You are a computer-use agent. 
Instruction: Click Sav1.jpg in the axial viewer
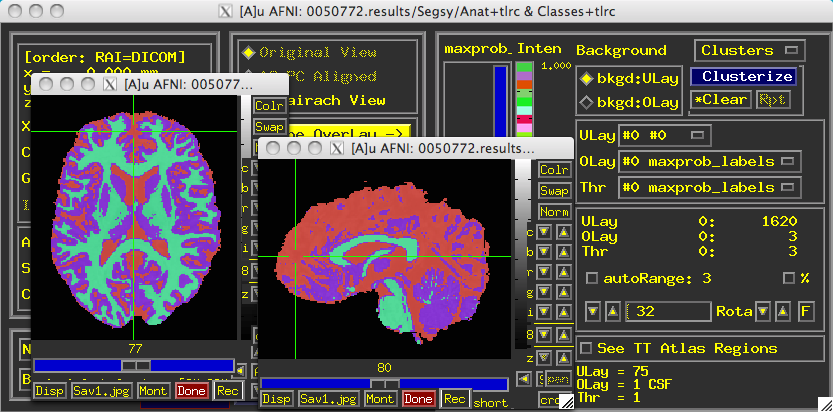click(102, 391)
